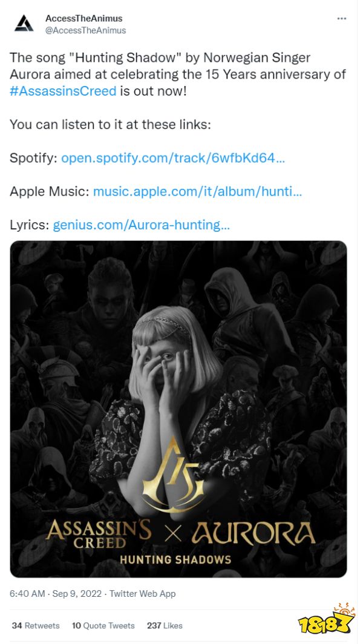Click the AURORA logo text on artwork
Screen dimensions: 363x644
tap(253, 533)
